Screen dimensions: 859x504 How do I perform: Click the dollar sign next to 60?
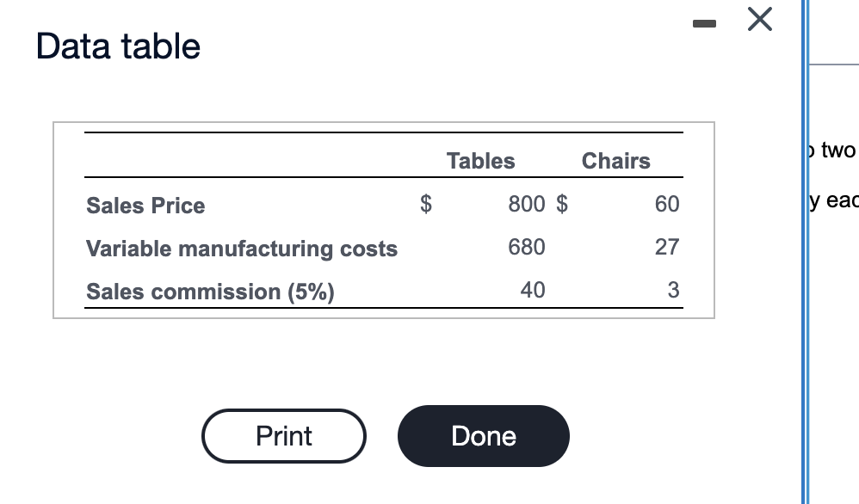561,204
